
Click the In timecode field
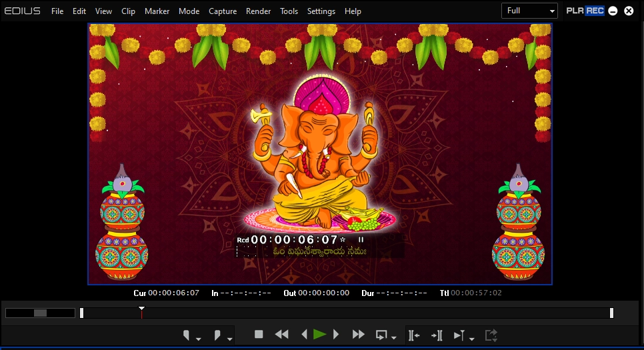click(x=245, y=293)
